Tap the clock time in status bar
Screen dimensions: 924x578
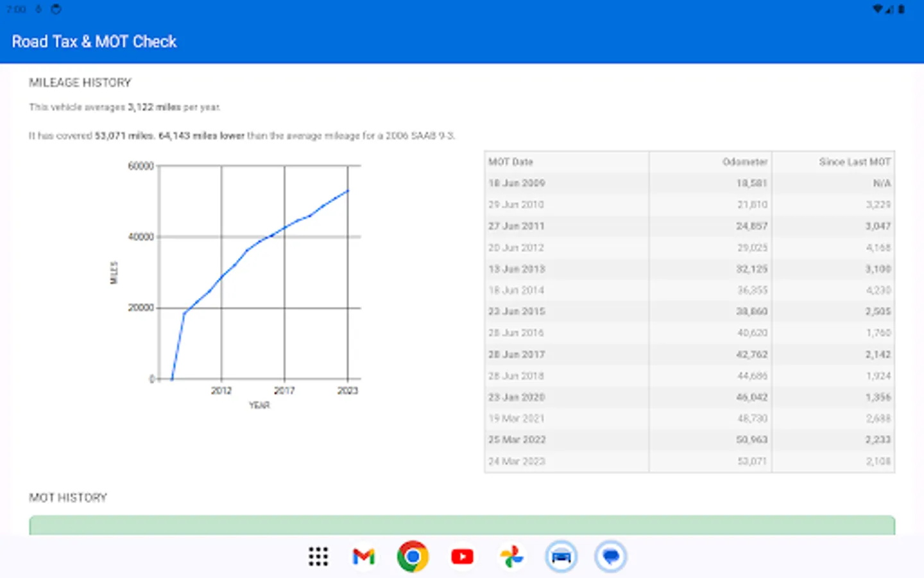(16, 9)
